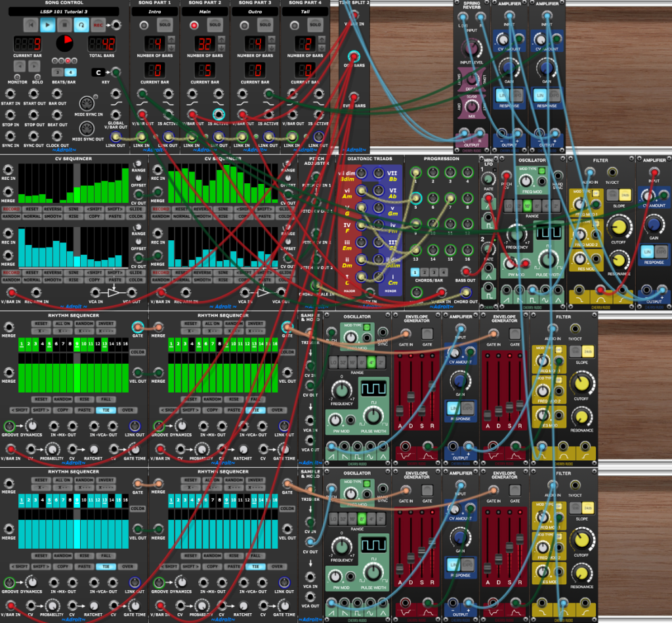The height and width of the screenshot is (623, 672).
Task: Click the Clock Out jack on Song Control
Action: (56, 136)
